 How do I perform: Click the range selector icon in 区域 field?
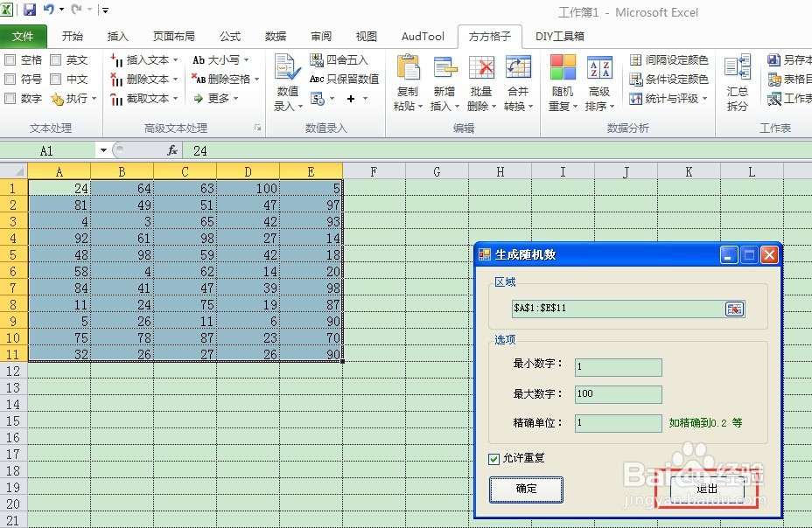(x=734, y=309)
